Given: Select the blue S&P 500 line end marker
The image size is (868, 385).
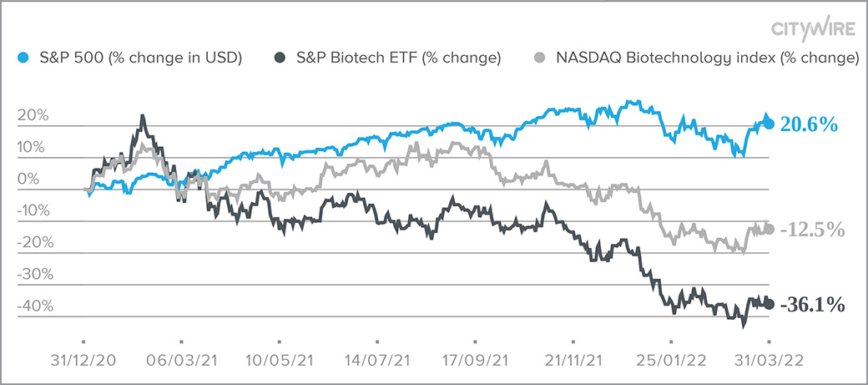Looking at the screenshot, I should 769,124.
